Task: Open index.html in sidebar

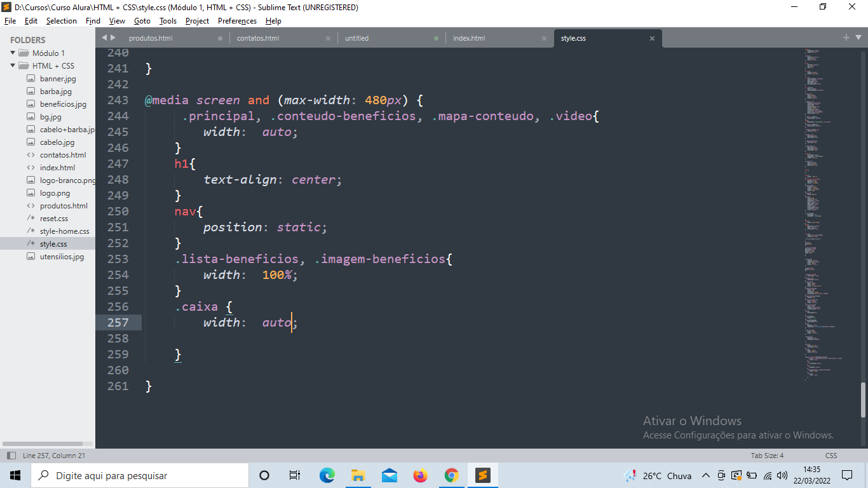Action: point(57,168)
